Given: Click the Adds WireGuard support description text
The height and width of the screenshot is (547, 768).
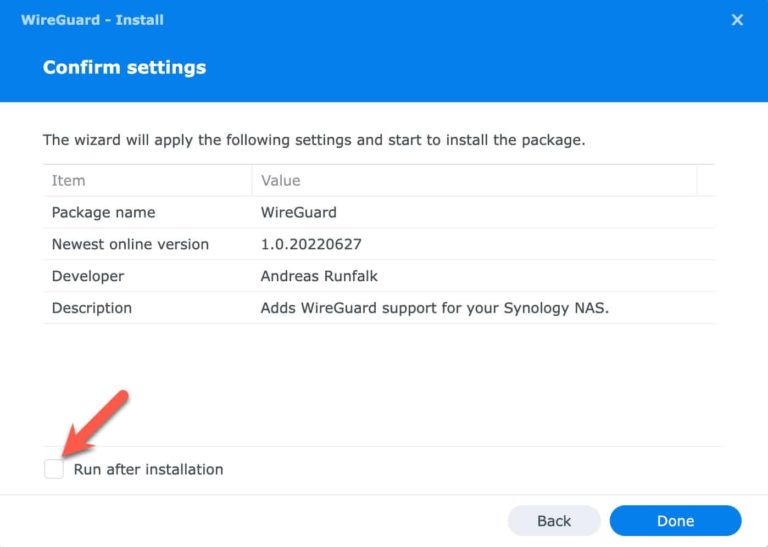Looking at the screenshot, I should [x=435, y=308].
